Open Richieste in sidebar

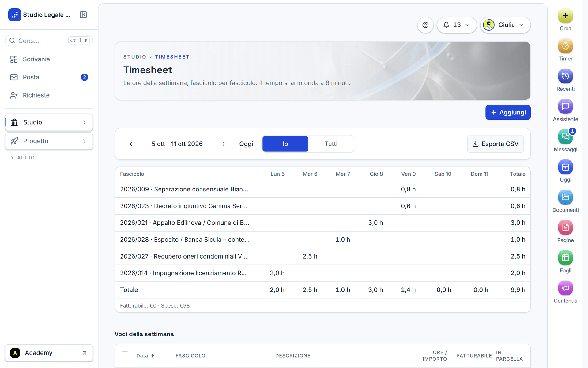[49, 95]
